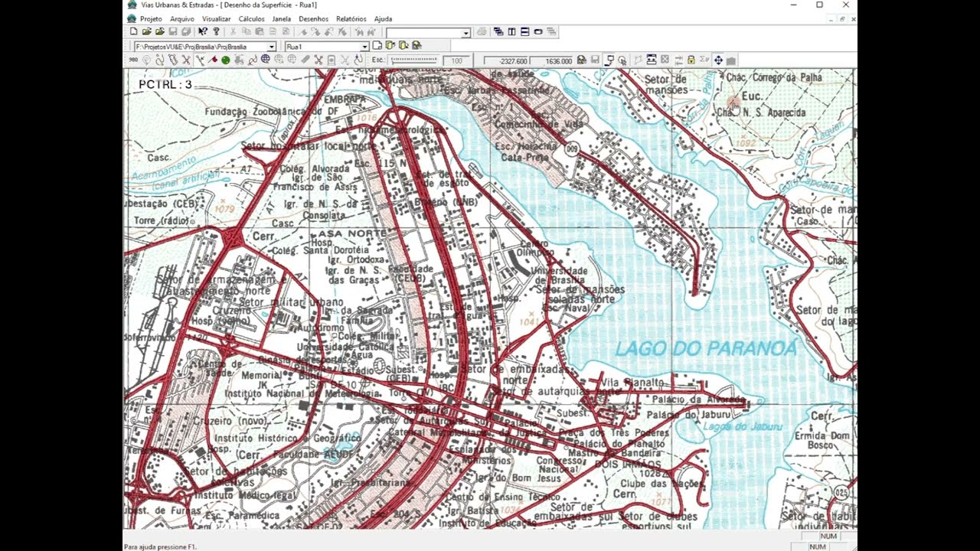The image size is (980, 551).
Task: Open the Desenhos menu
Action: pyautogui.click(x=314, y=18)
